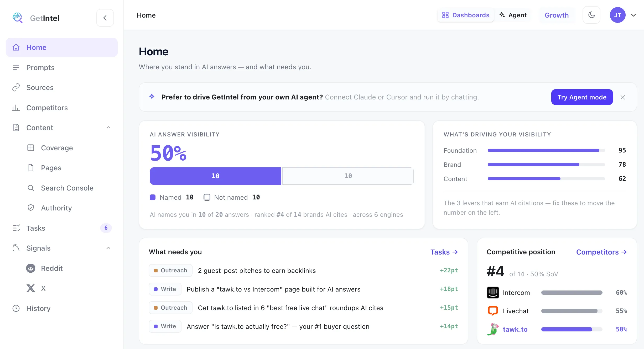Go to Competitors in the sidebar
This screenshot has width=644, height=349.
click(62, 108)
